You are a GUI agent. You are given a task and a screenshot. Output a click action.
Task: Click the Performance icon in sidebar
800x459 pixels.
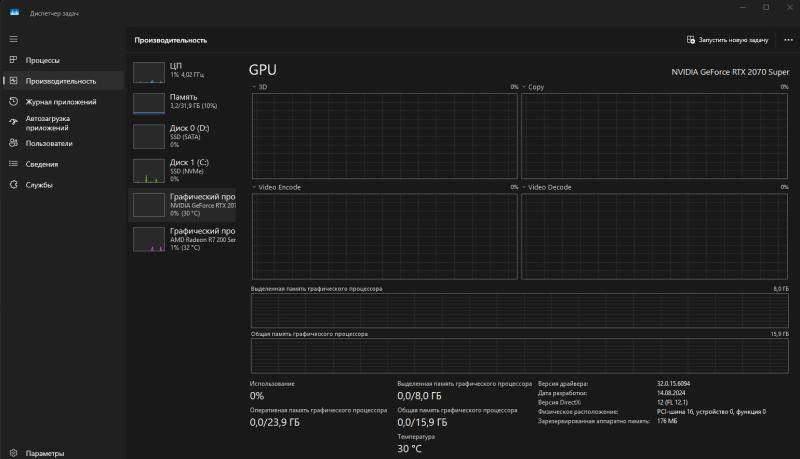point(14,81)
